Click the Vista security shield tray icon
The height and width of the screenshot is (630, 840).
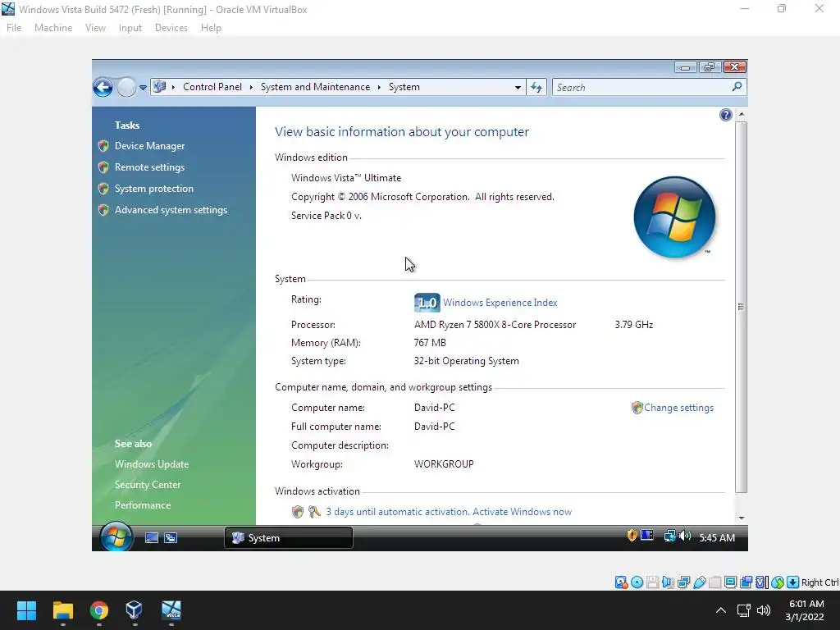coord(632,535)
